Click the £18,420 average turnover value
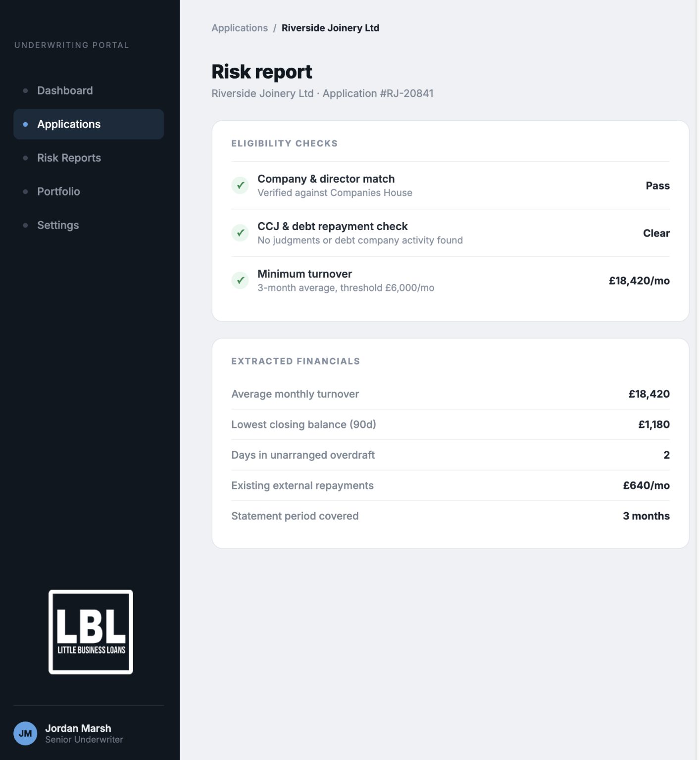 pyautogui.click(x=649, y=394)
